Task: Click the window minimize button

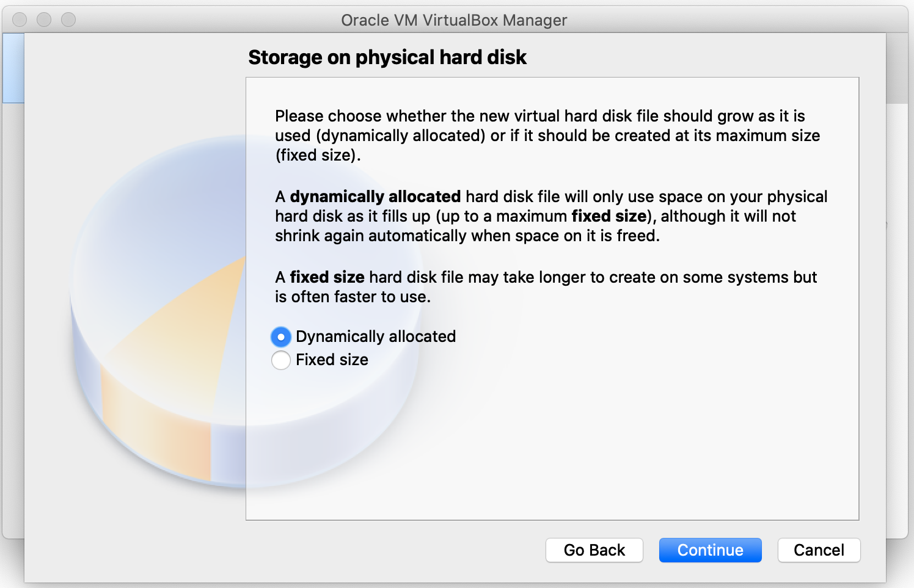Action: pyautogui.click(x=44, y=20)
